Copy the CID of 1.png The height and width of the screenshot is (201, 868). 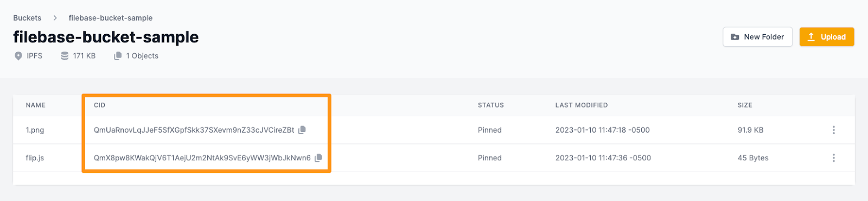302,130
